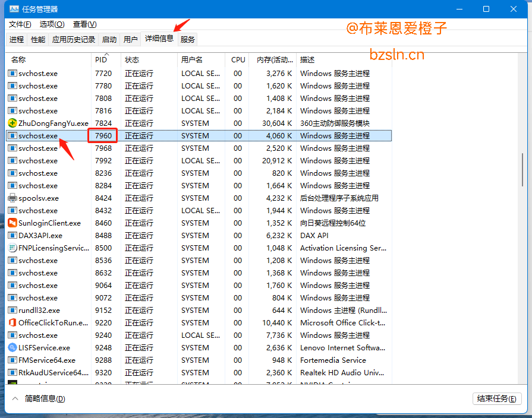Open the 查看(V) menu
The height and width of the screenshot is (418, 532).
[85, 24]
